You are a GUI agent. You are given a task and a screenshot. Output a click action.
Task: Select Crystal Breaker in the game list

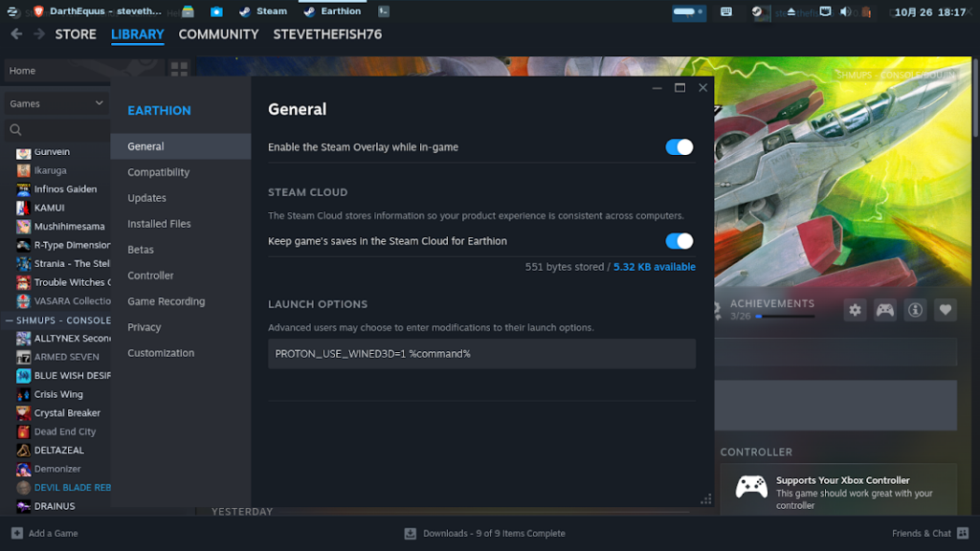(x=67, y=413)
